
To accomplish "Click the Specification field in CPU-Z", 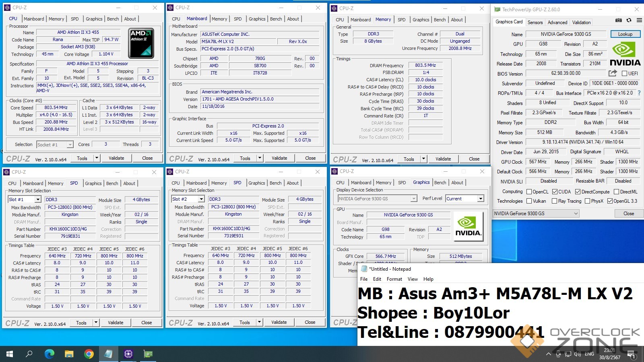I will [97, 64].
